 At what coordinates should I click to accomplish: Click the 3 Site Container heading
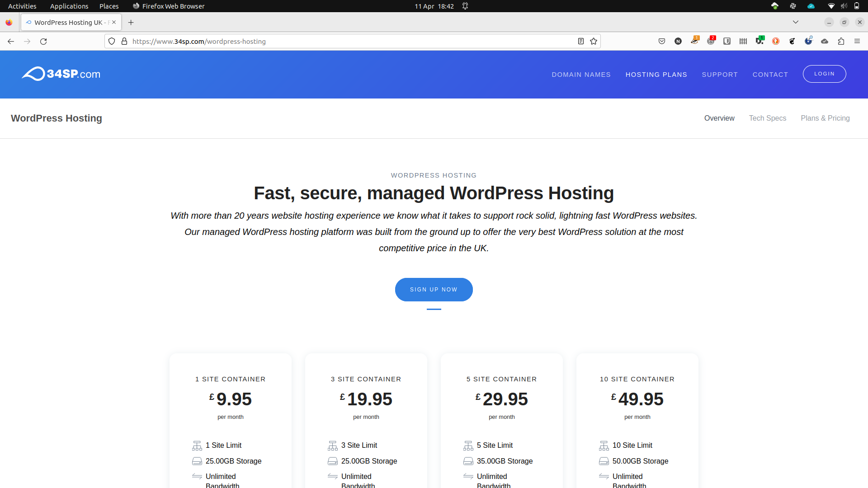click(366, 379)
